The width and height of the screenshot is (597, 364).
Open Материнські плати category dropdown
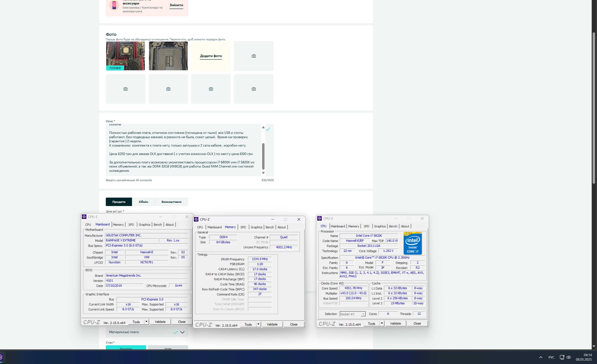point(147,332)
